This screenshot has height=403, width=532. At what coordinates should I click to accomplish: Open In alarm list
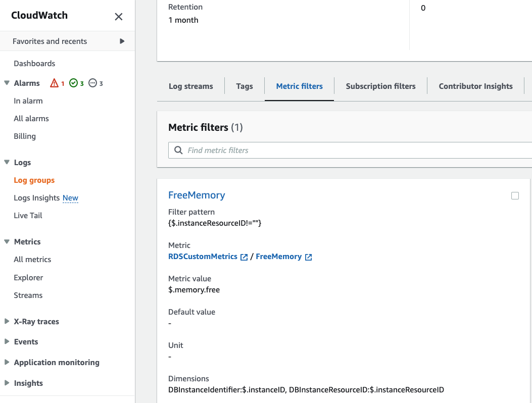point(28,101)
